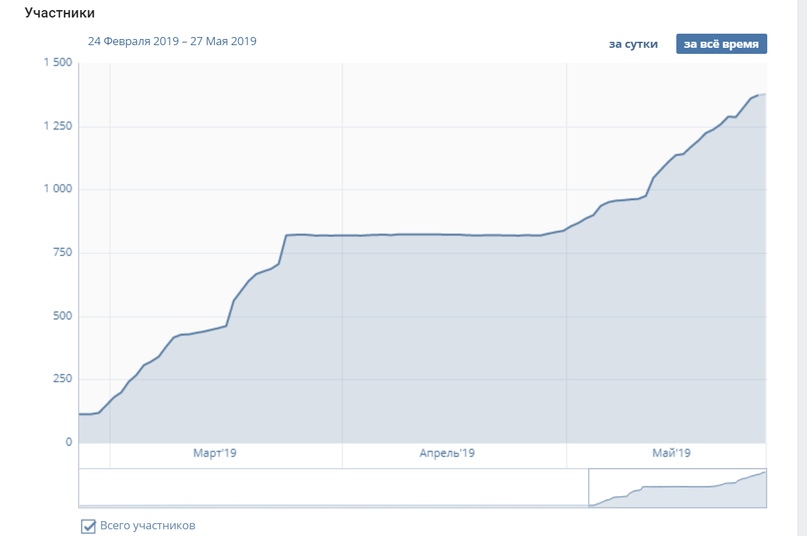Click the chart line's final peak point
Viewport: 807px width, 536px height.
[x=764, y=95]
